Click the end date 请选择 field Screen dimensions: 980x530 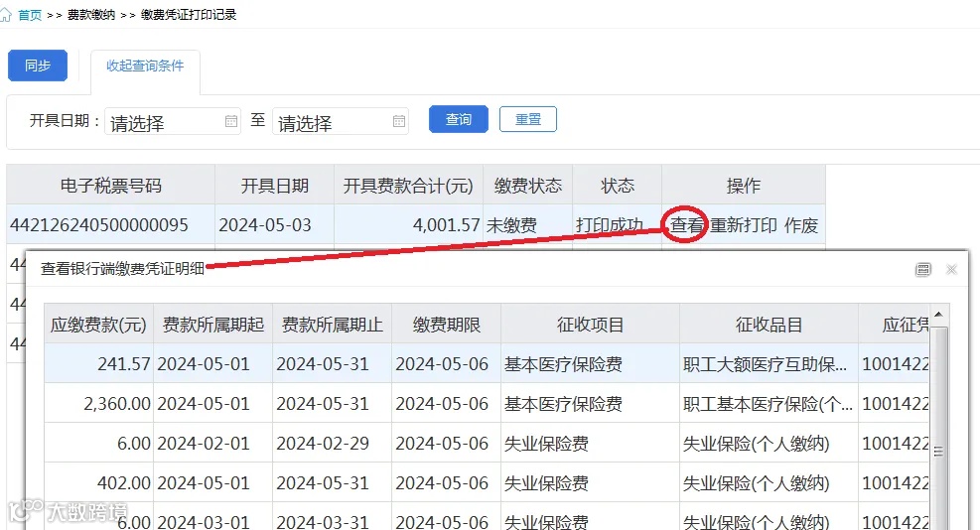click(x=341, y=121)
